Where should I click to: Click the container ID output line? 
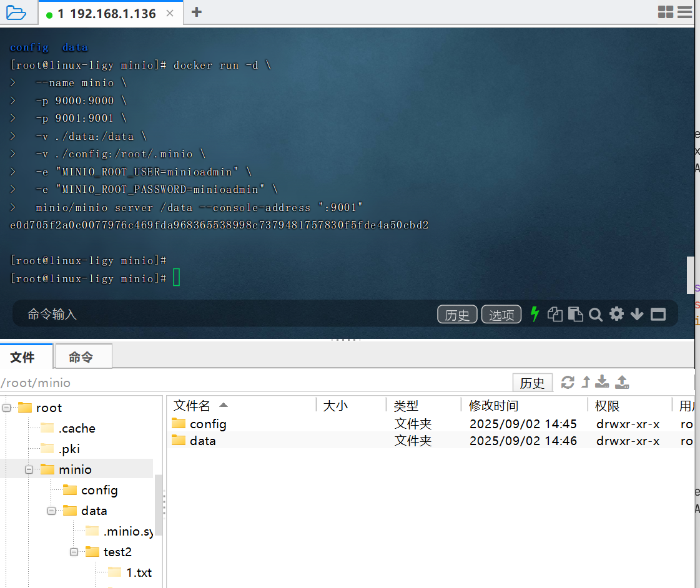click(x=219, y=225)
